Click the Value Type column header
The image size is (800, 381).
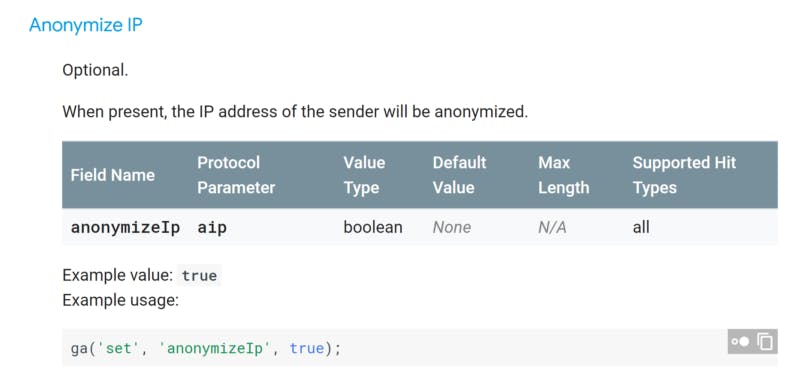364,175
